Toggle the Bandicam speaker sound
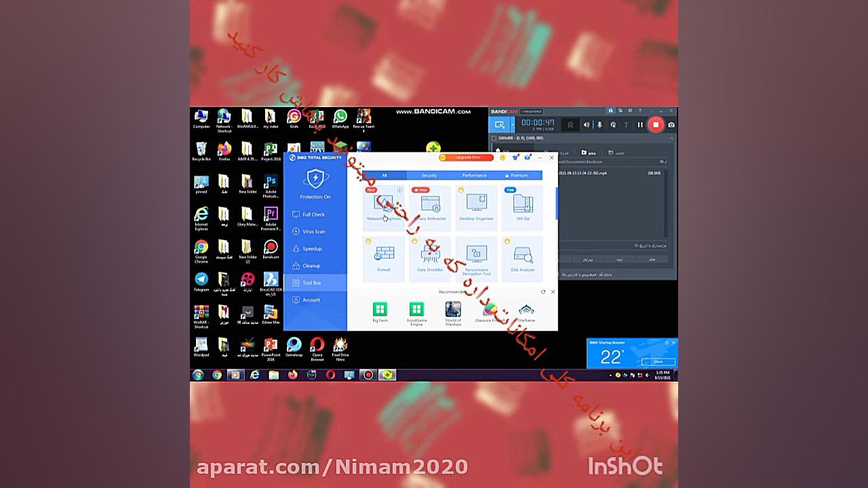This screenshot has width=868, height=488. (587, 125)
